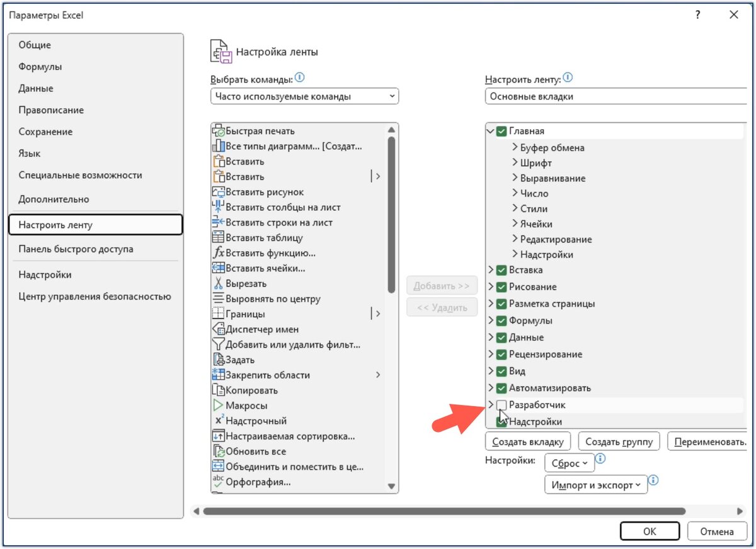756x549 pixels.
Task: Select the Add or Remove Filters funnel icon
Action: coord(219,344)
